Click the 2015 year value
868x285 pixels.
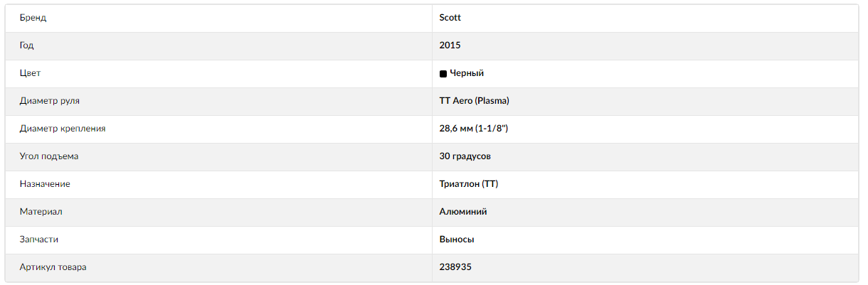tap(450, 45)
